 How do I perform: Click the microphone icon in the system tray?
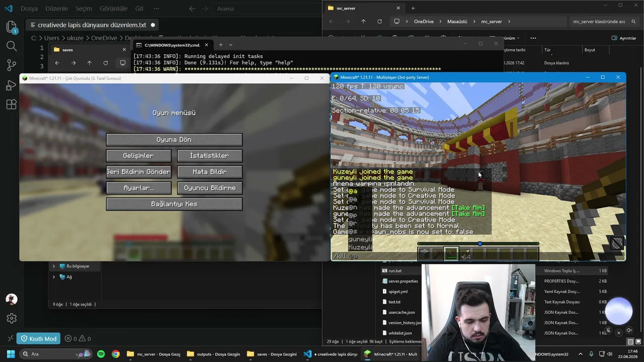click(591, 354)
